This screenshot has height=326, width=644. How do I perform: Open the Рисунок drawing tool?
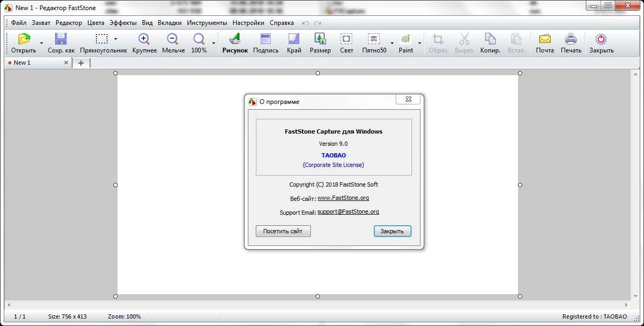tap(235, 39)
